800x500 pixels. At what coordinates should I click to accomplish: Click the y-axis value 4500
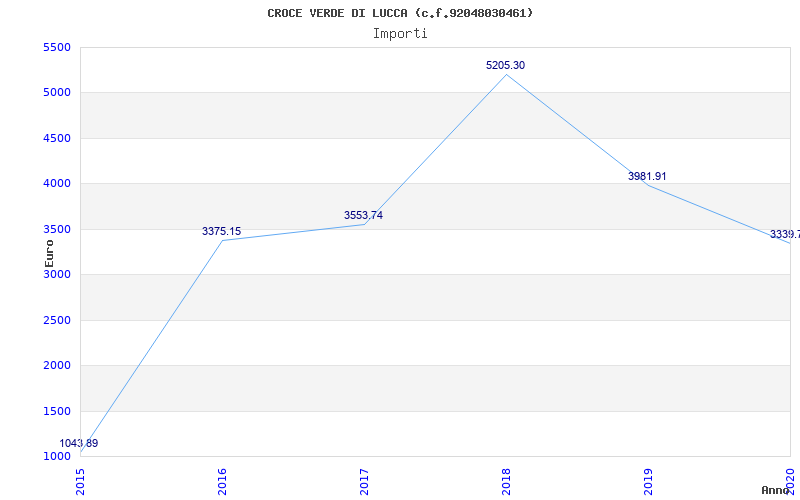pyautogui.click(x=57, y=138)
